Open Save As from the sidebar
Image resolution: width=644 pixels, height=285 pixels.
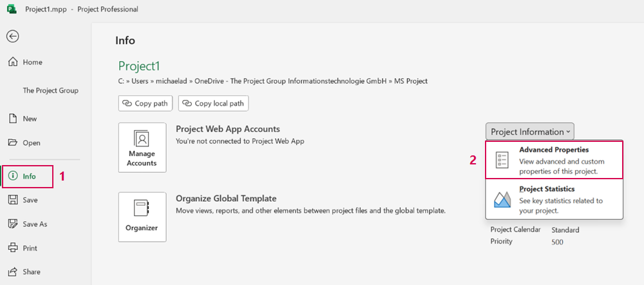tap(28, 224)
